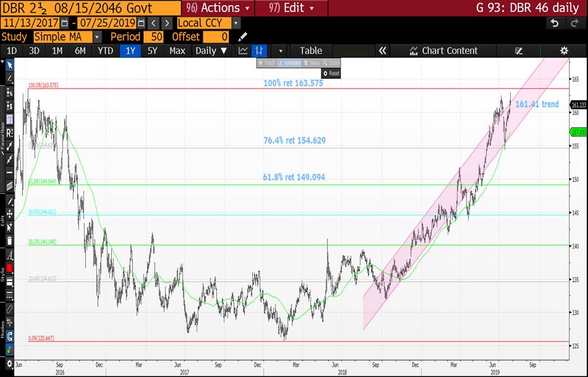Open the chart type dropdown arrow
The image size is (588, 377).
tap(280, 51)
